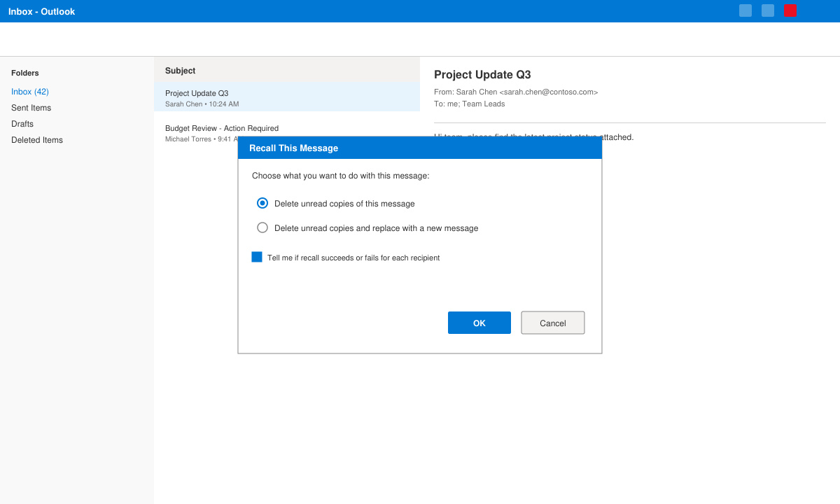Click the Project Update Q3 reading pane heading
840x504 pixels.
(482, 75)
